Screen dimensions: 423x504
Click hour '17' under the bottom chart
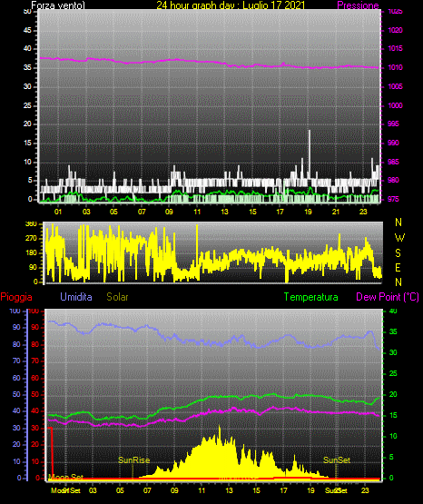(283, 490)
